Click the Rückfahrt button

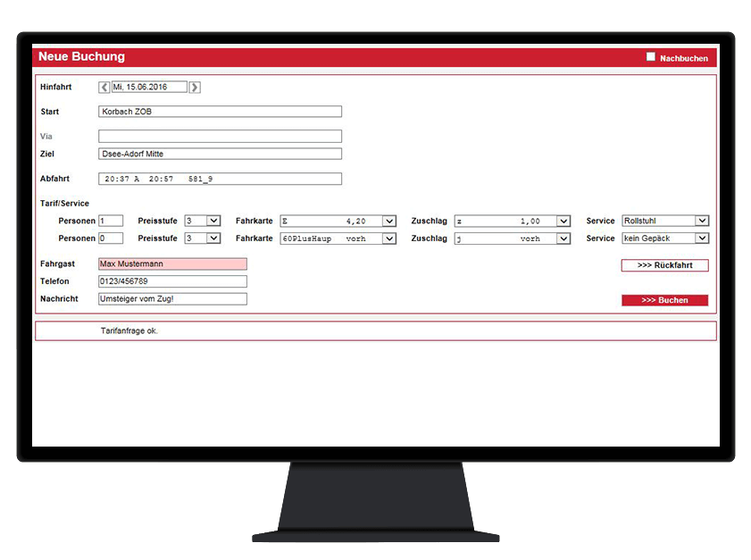pos(664,265)
